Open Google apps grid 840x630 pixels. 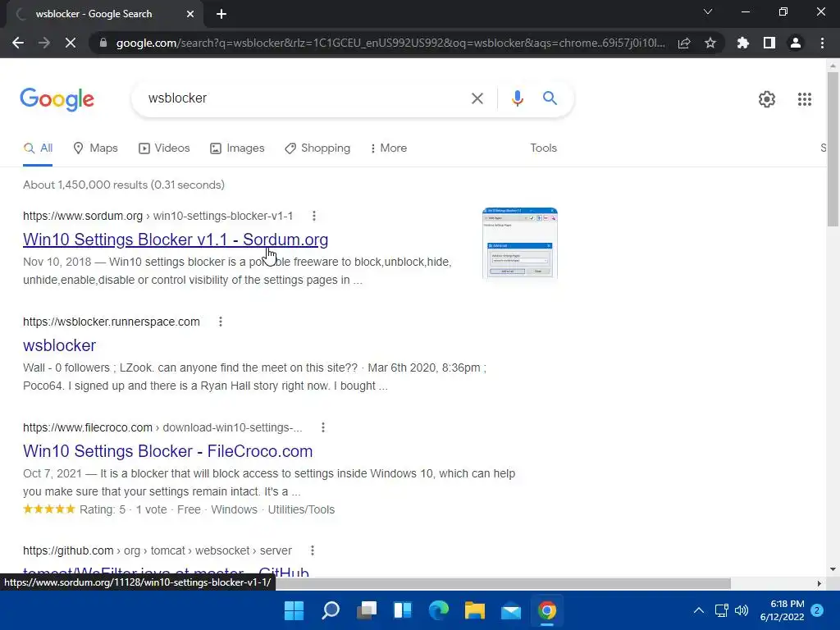pos(804,99)
